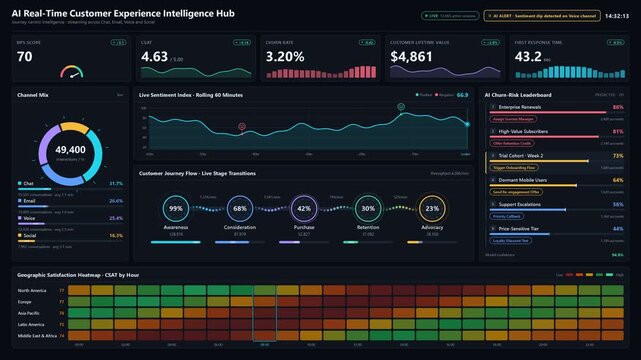Click the CSAT trend badge
The height and width of the screenshot is (360, 641).
coord(242,42)
